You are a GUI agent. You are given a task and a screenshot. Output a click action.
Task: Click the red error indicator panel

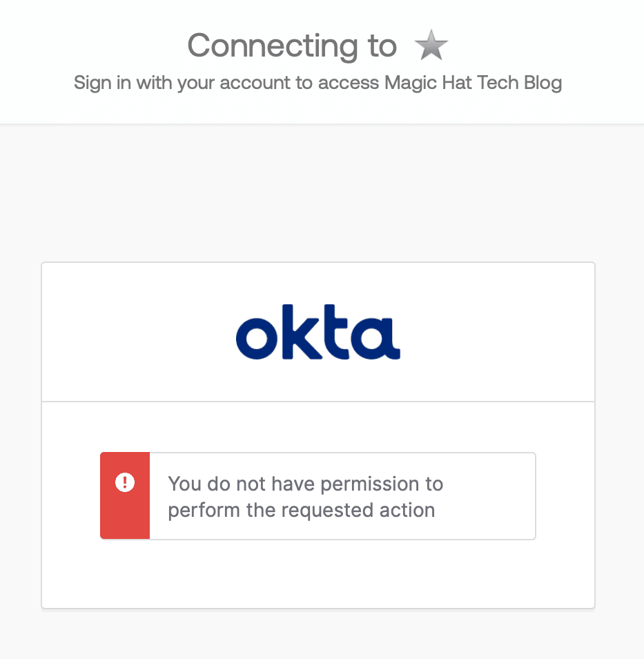point(125,495)
